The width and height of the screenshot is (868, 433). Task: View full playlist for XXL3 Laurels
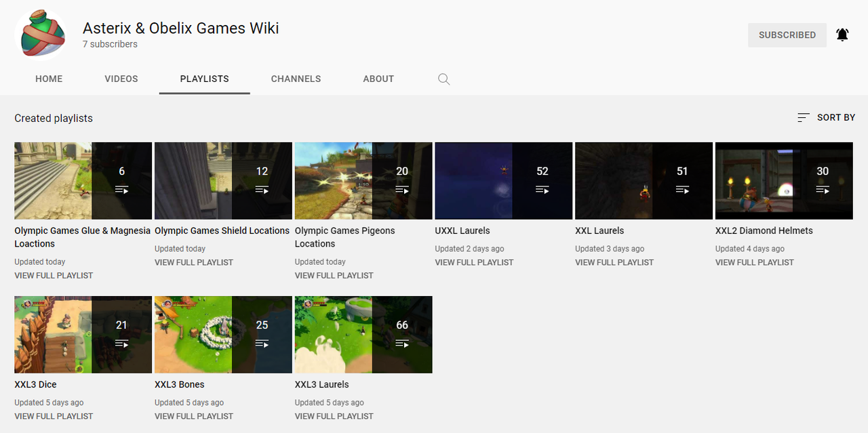tap(334, 416)
